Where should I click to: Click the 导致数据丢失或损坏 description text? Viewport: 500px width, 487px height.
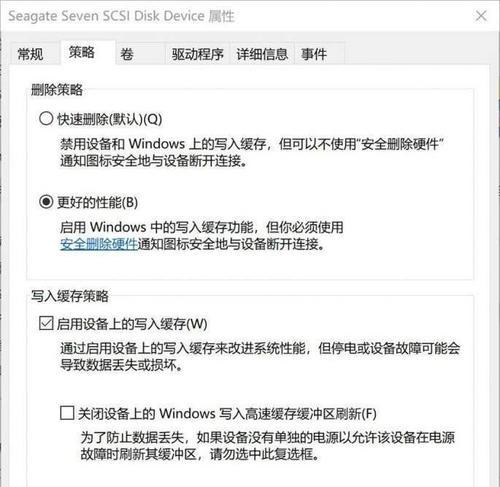point(121,365)
